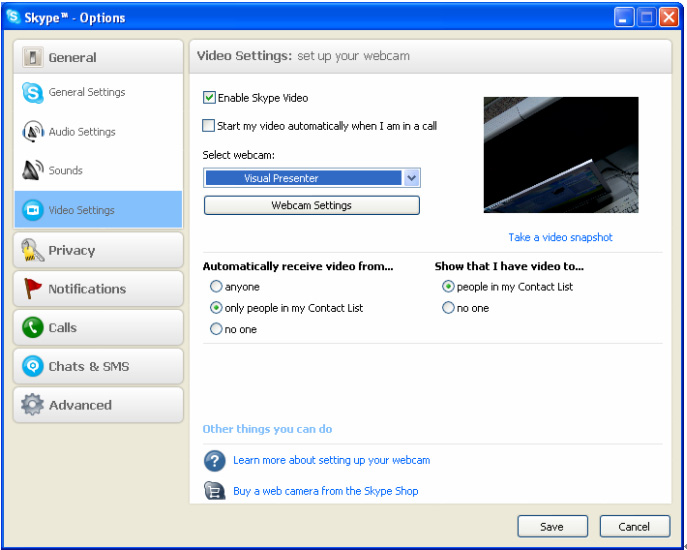
Task: Open Learn more about setting up your webcam
Action: (x=331, y=460)
